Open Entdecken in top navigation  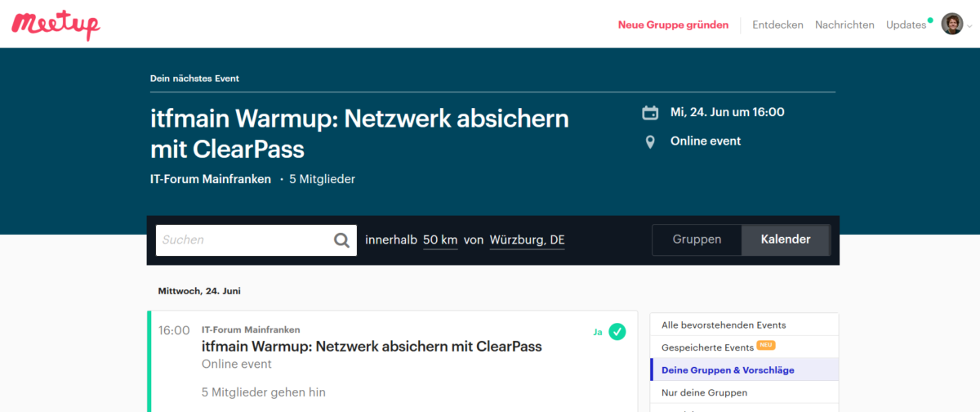(x=777, y=25)
